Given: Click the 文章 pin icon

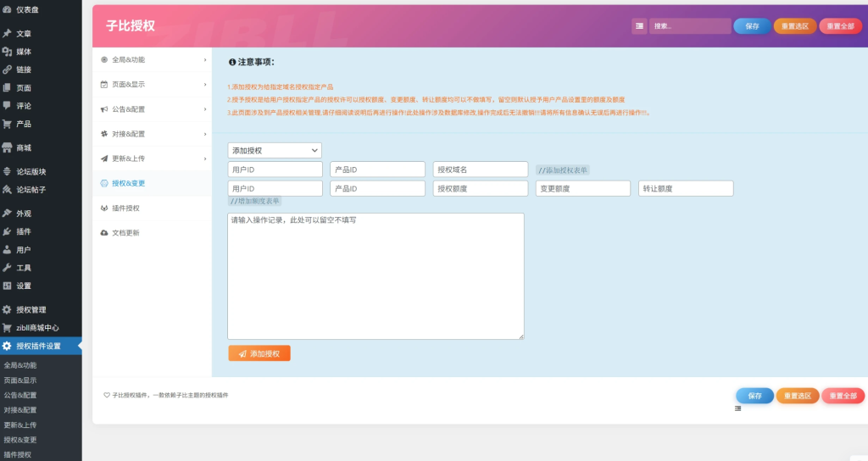Looking at the screenshot, I should (7, 33).
